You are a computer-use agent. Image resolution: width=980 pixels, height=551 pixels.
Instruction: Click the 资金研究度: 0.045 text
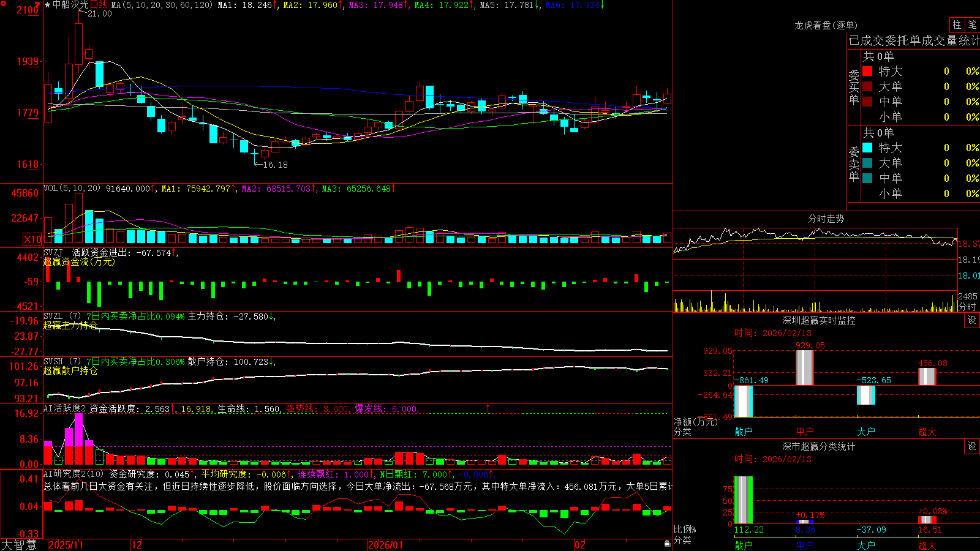click(149, 474)
